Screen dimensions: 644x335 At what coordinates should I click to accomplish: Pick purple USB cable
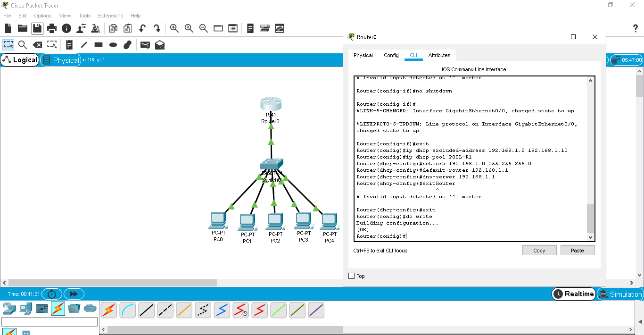pyautogui.click(x=316, y=310)
